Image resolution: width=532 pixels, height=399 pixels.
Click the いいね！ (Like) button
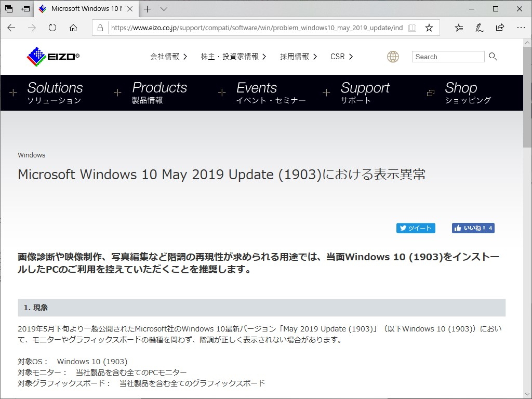point(473,228)
